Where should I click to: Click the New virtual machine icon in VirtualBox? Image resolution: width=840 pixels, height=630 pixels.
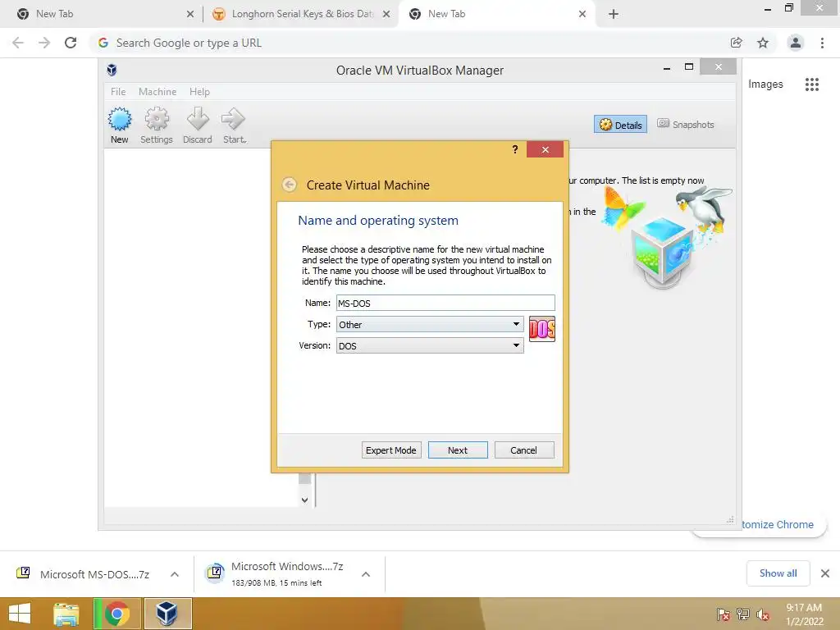120,119
